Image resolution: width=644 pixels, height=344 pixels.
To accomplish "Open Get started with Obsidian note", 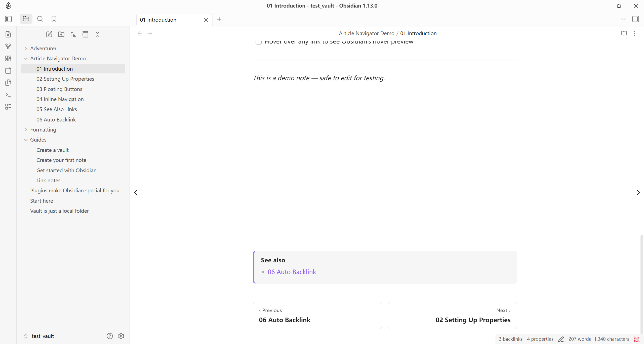I will [x=73, y=170].
